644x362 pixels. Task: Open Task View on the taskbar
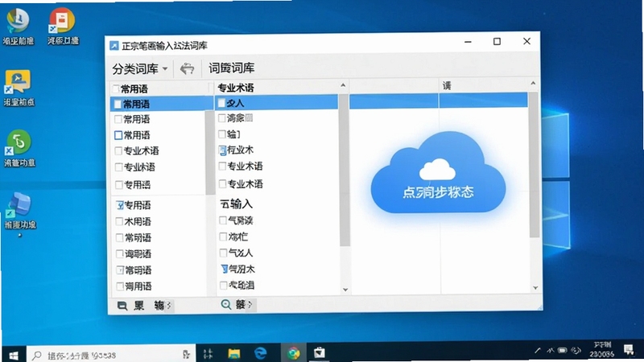(208, 354)
